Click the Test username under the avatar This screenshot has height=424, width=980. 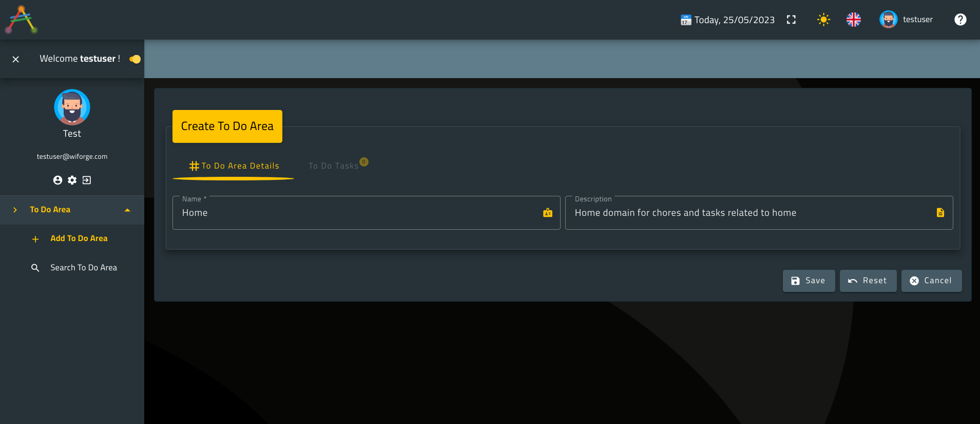(x=72, y=134)
